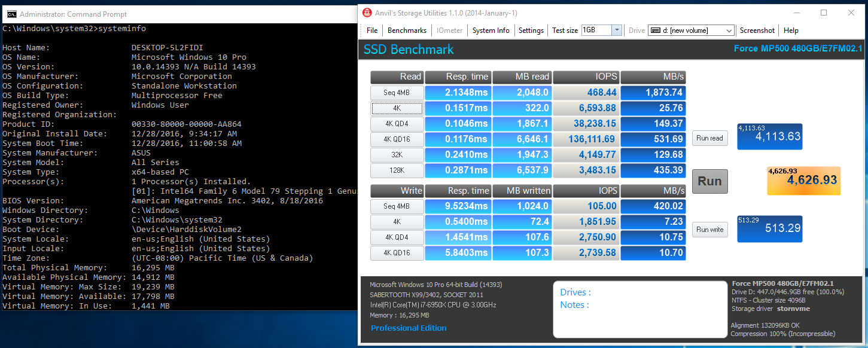Click the Seq 4MB write speed 420.02
Screen dimensions: 868x348
653,206
